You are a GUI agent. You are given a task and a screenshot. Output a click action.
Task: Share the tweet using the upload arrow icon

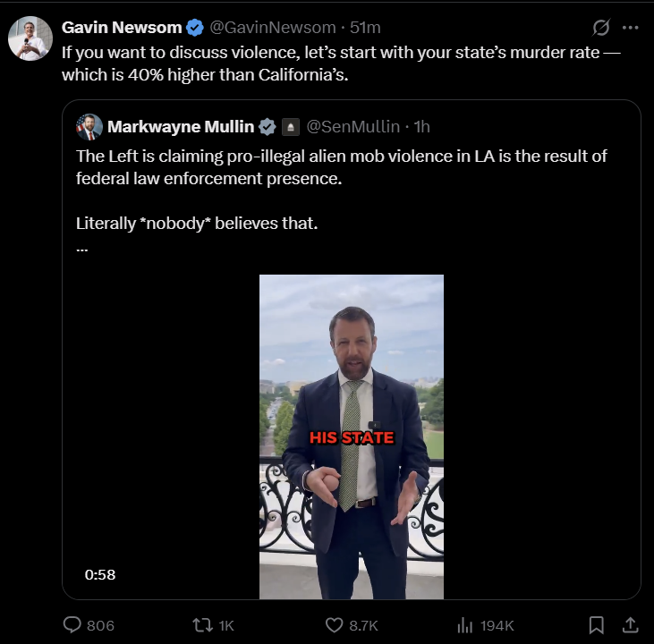(630, 625)
